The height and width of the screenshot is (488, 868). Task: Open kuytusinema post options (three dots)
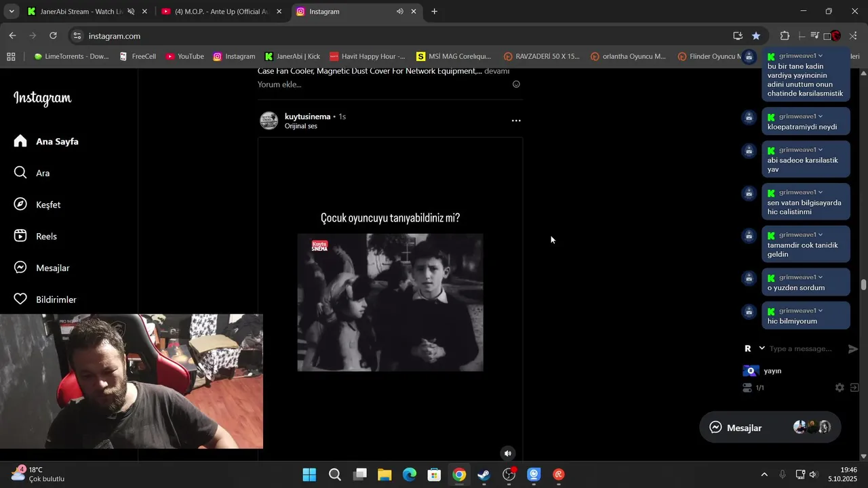[x=516, y=121]
